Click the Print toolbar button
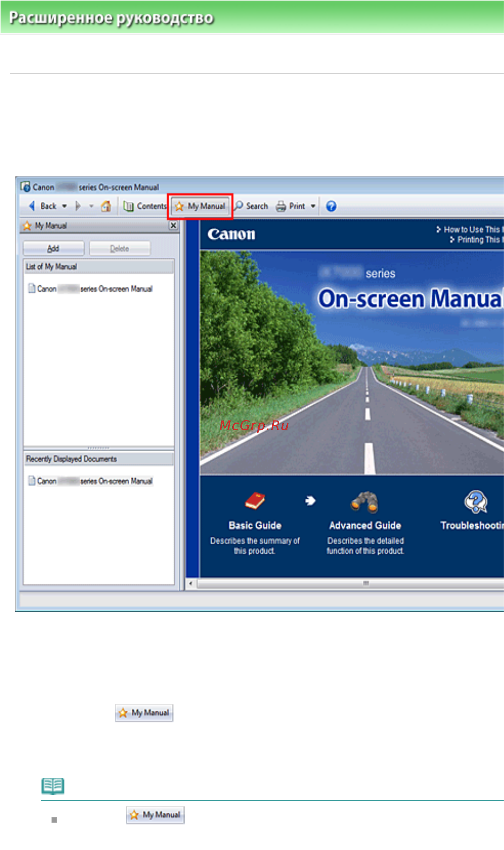The height and width of the screenshot is (850, 504). coord(291,206)
